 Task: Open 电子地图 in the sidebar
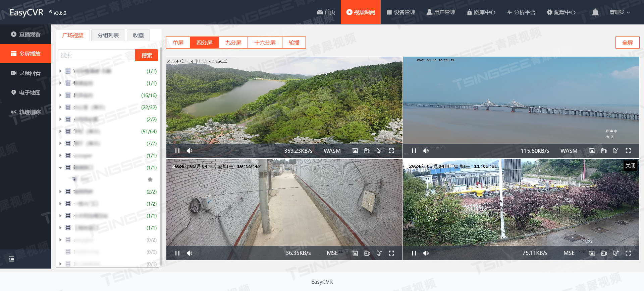pyautogui.click(x=25, y=92)
